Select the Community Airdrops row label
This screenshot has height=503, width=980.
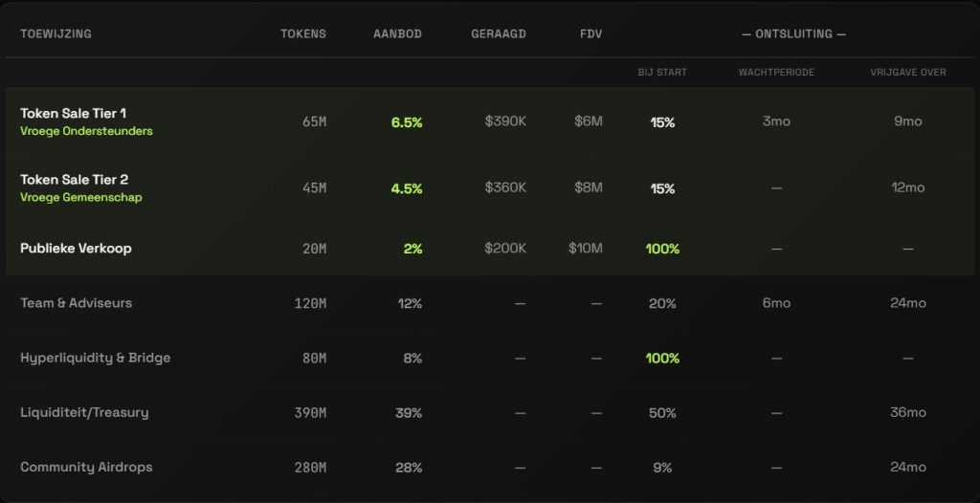[x=86, y=468]
